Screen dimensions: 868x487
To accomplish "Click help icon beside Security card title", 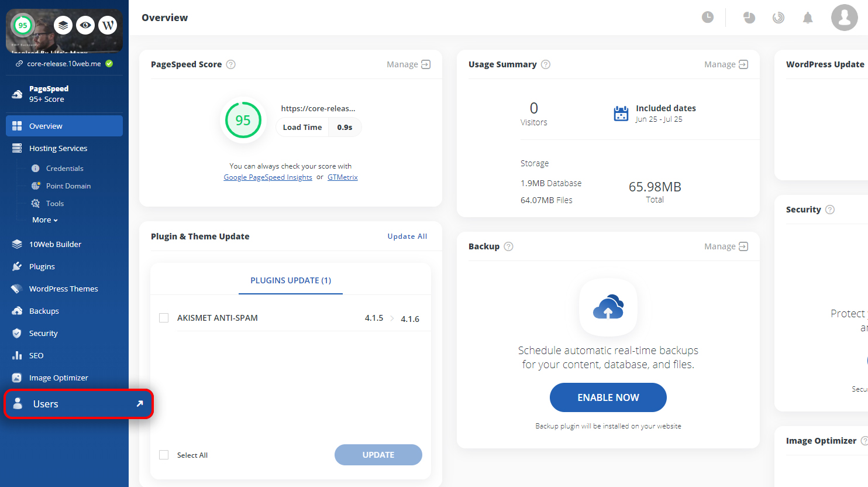I will click(830, 210).
